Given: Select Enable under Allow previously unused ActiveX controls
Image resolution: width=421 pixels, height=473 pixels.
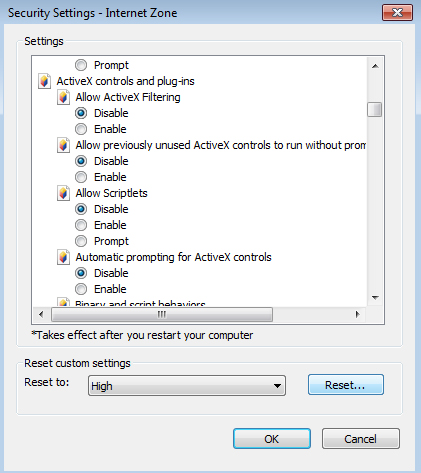Looking at the screenshot, I should (81, 177).
